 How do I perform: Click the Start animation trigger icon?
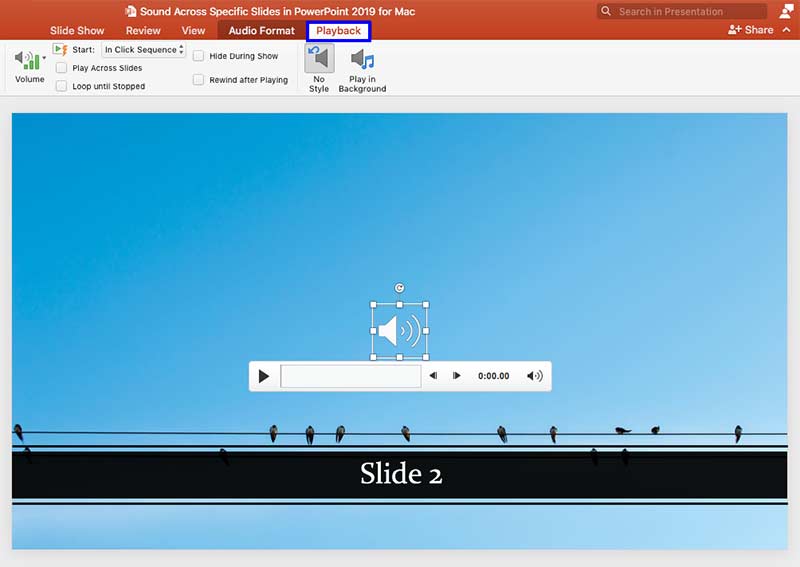(x=60, y=50)
